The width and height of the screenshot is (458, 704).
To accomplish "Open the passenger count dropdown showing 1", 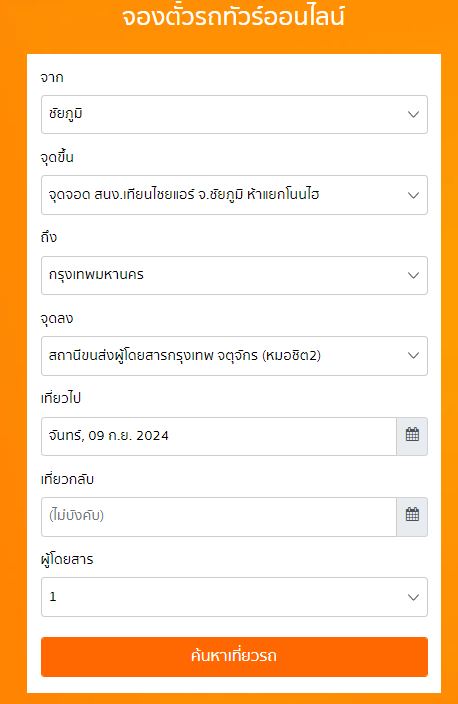I will [x=234, y=597].
